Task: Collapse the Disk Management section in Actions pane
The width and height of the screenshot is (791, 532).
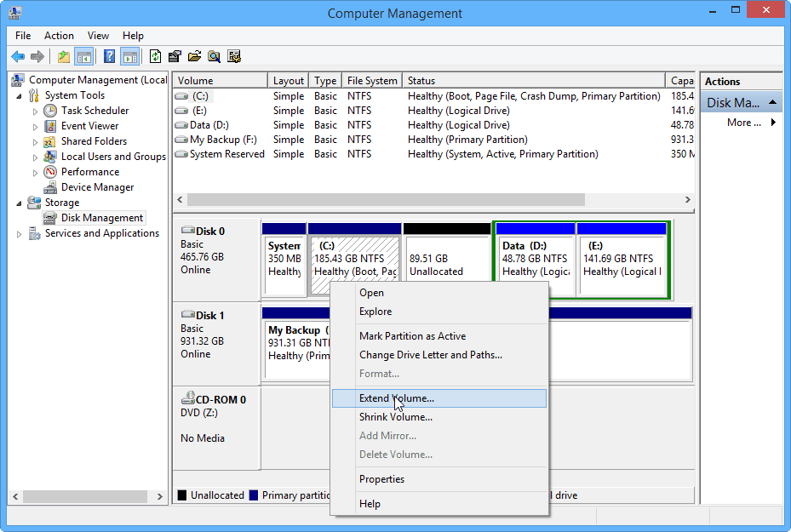Action: [x=771, y=101]
